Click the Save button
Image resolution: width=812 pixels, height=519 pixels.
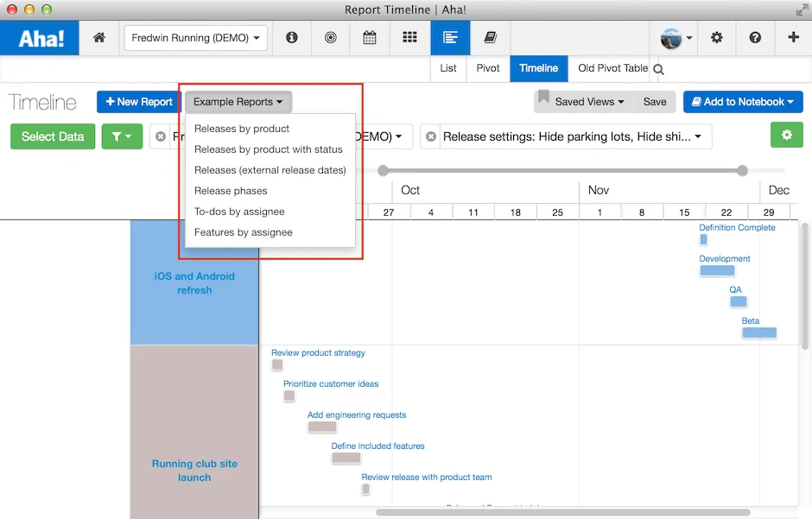655,102
